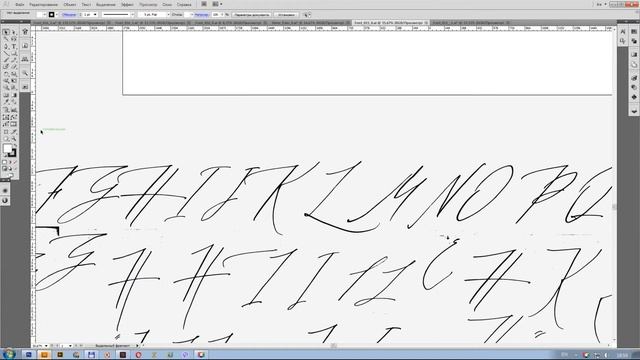
Task: Choose the Type tool
Action: click(x=14, y=46)
